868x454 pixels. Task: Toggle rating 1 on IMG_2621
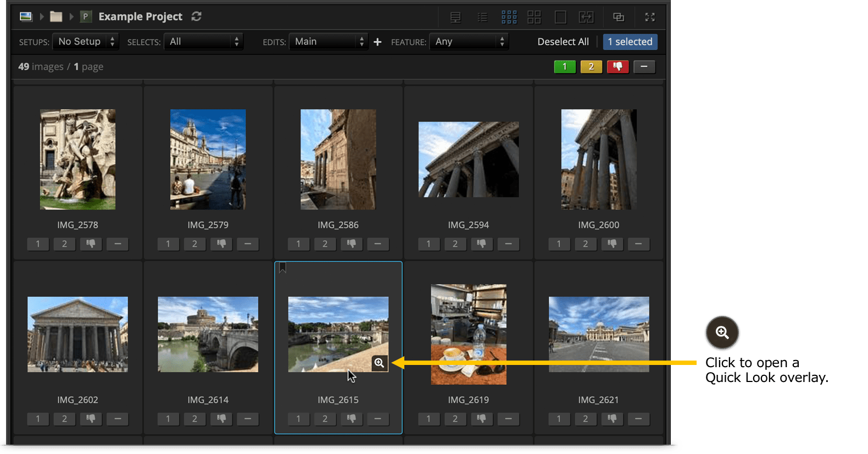(x=559, y=419)
